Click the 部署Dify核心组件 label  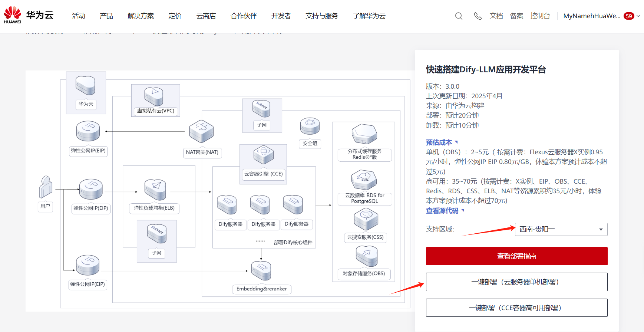pyautogui.click(x=293, y=243)
